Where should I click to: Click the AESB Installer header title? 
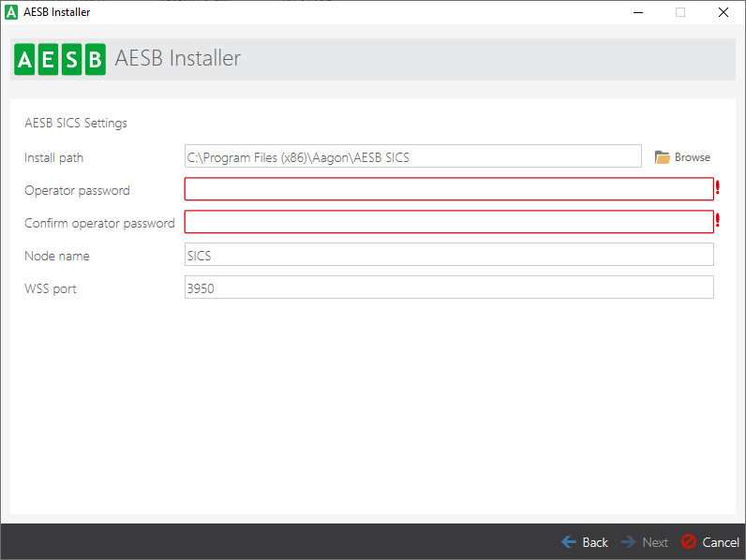pos(178,58)
